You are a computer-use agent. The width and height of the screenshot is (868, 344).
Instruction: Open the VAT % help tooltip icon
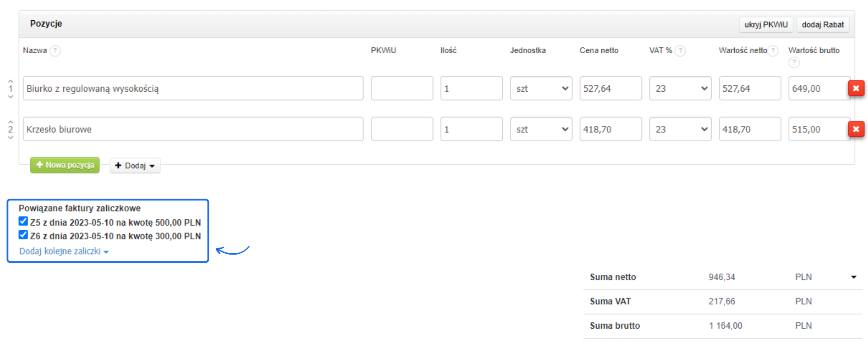(x=680, y=51)
